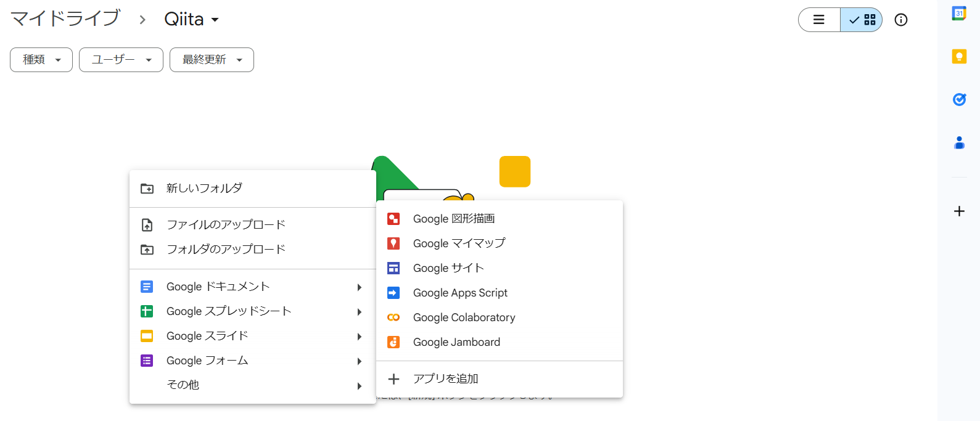This screenshot has height=421, width=980.
Task: Select Google 図形描画 from the submenu
Action: (500, 219)
